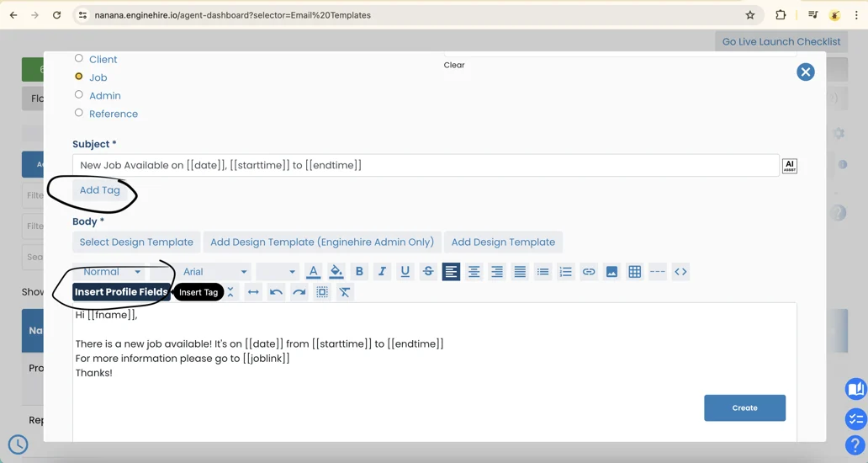Image resolution: width=868 pixels, height=463 pixels.
Task: Click the Add Tag button
Action: pyautogui.click(x=99, y=190)
